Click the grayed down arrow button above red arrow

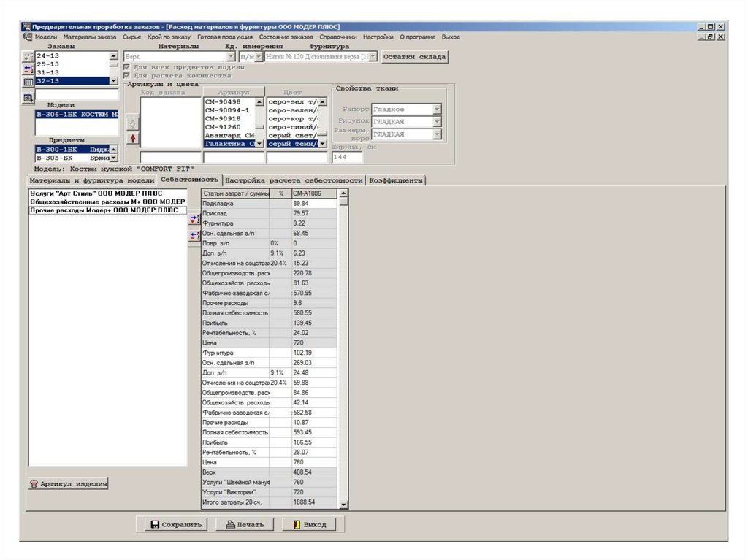(132, 123)
